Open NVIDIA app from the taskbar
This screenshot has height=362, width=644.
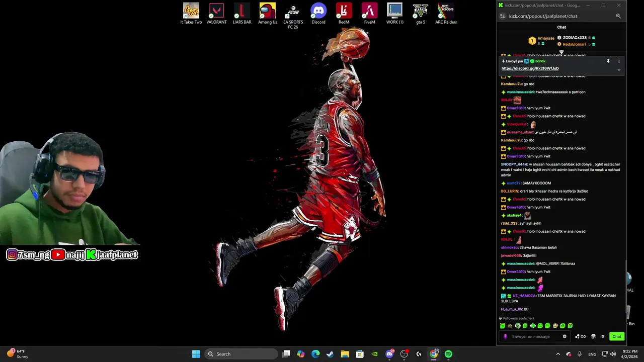pyautogui.click(x=374, y=354)
